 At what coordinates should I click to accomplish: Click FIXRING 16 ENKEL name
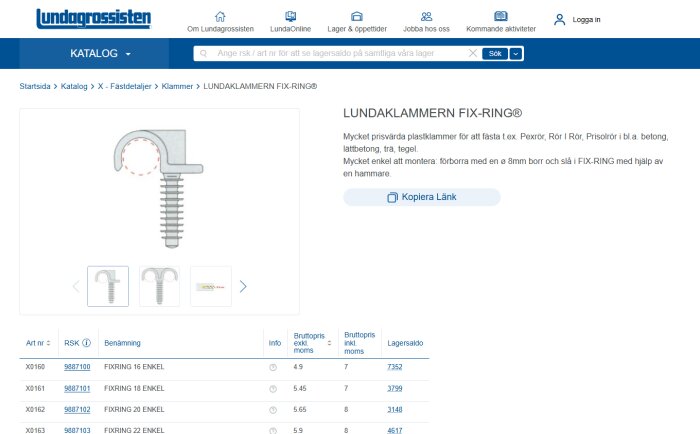134,367
